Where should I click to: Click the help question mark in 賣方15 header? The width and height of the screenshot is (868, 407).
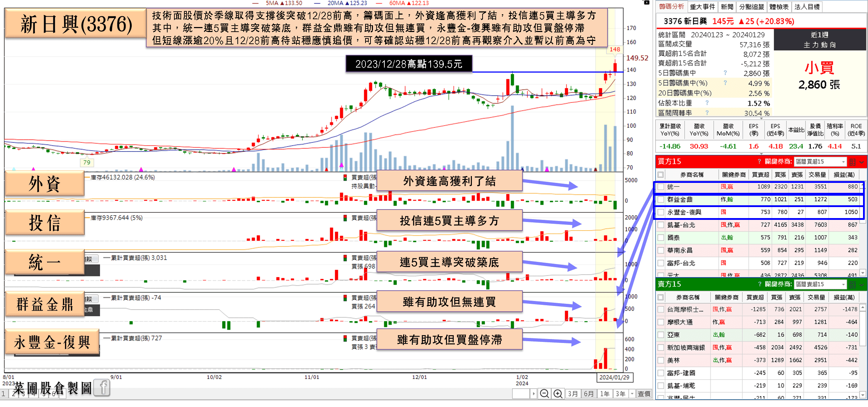coord(759,284)
